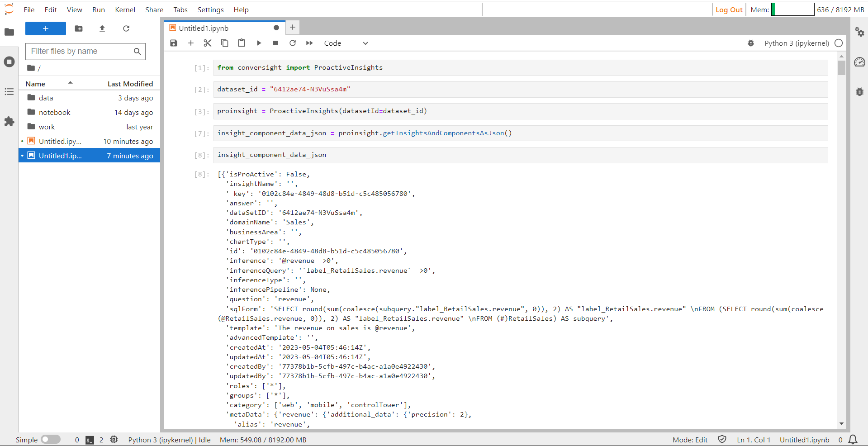The image size is (868, 446).
Task: Click the Log Out button
Action: pyautogui.click(x=729, y=9)
